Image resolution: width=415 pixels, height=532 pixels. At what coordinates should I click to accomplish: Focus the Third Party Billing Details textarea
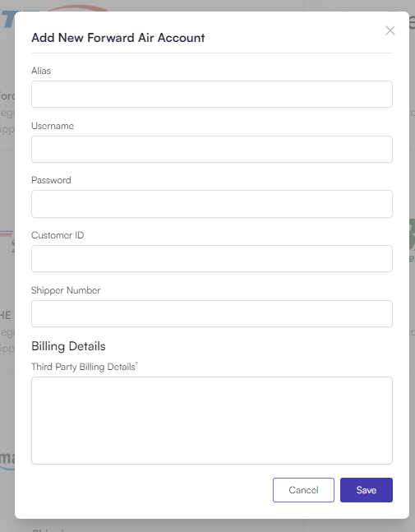coord(212,420)
